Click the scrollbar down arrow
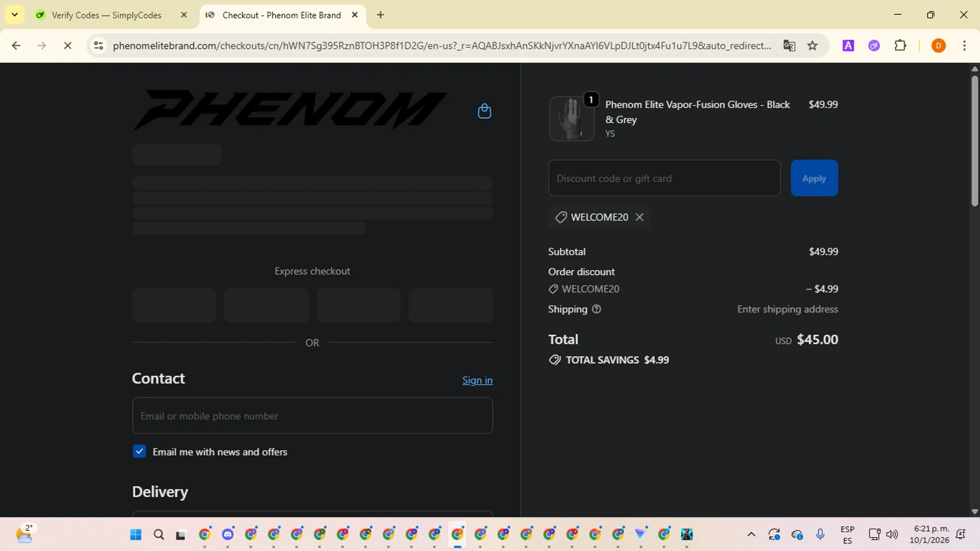The width and height of the screenshot is (980, 551). point(975,512)
